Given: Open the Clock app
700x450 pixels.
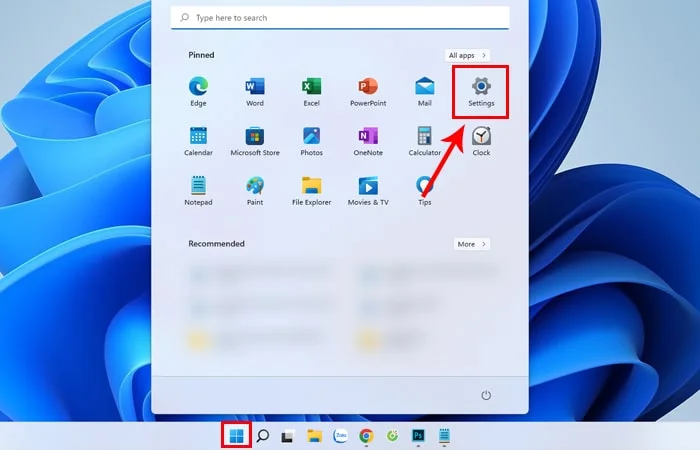Looking at the screenshot, I should (x=481, y=141).
